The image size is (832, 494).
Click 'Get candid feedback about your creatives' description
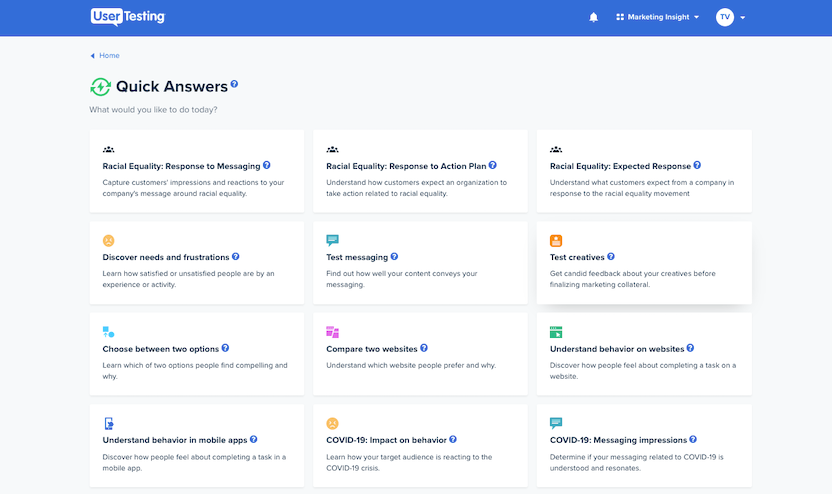tap(632, 279)
